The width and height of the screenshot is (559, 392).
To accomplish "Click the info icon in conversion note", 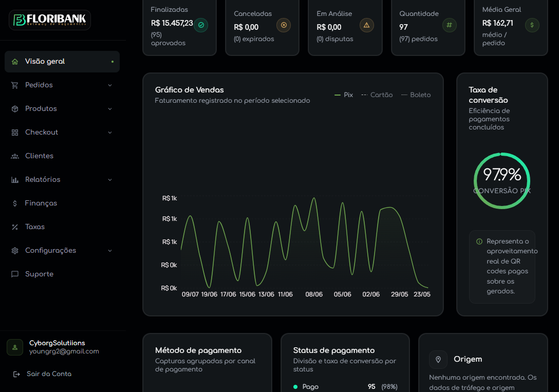I will [479, 241].
